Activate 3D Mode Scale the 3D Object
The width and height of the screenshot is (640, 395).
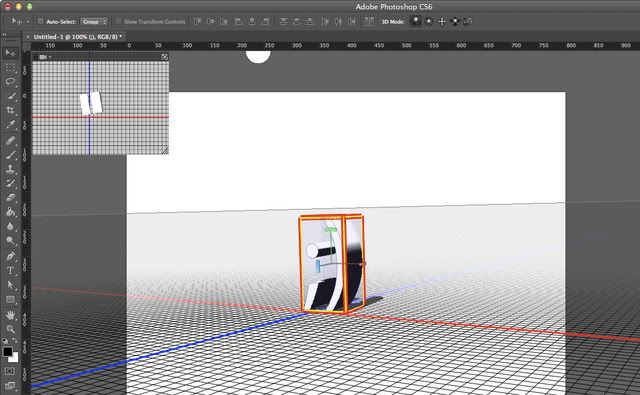click(x=468, y=21)
